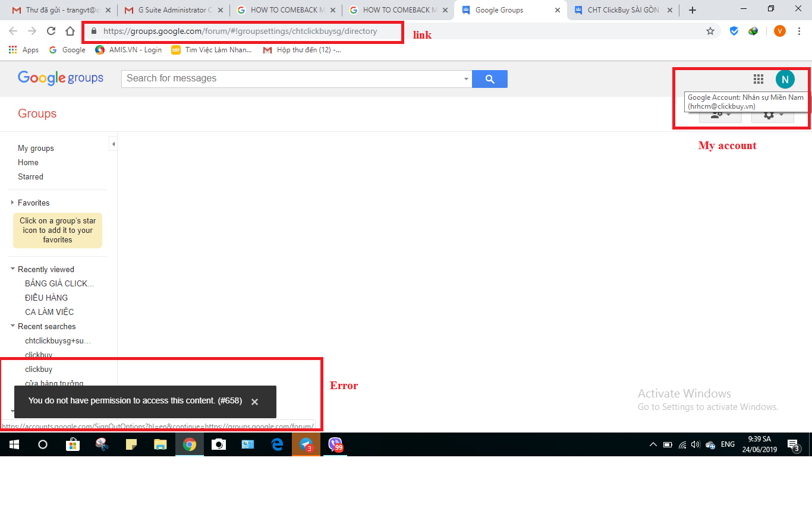The image size is (812, 505).
Task: Open the Google Account avatar N
Action: (x=785, y=79)
